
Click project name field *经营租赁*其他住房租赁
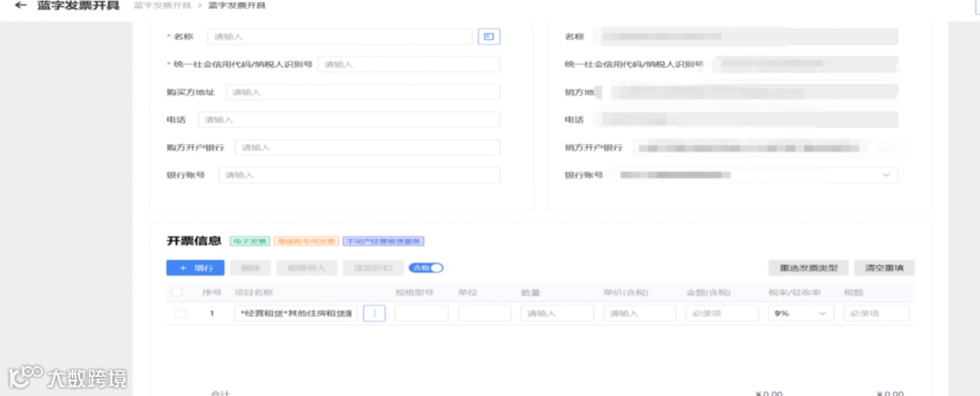click(296, 313)
